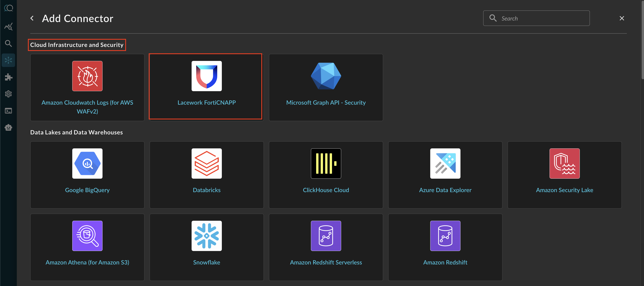Click the Amazon Redshift Serverless icon
Image resolution: width=644 pixels, height=286 pixels.
pyautogui.click(x=326, y=236)
